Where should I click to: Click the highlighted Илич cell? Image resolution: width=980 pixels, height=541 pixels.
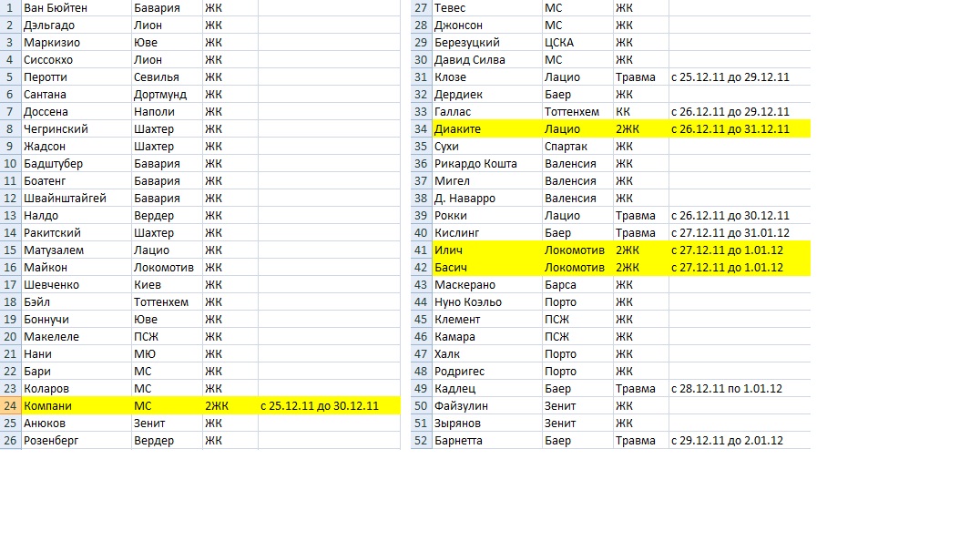[x=487, y=250]
